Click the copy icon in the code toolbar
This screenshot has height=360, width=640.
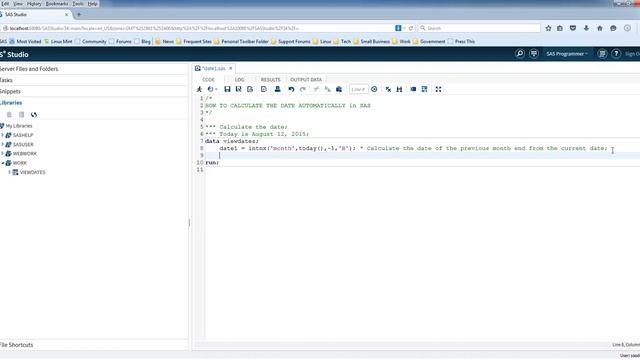(327, 89)
